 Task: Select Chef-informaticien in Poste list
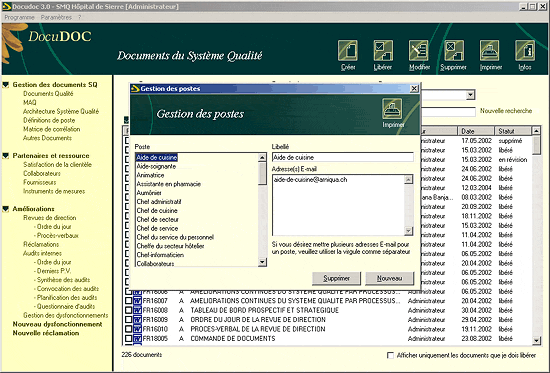pos(160,255)
